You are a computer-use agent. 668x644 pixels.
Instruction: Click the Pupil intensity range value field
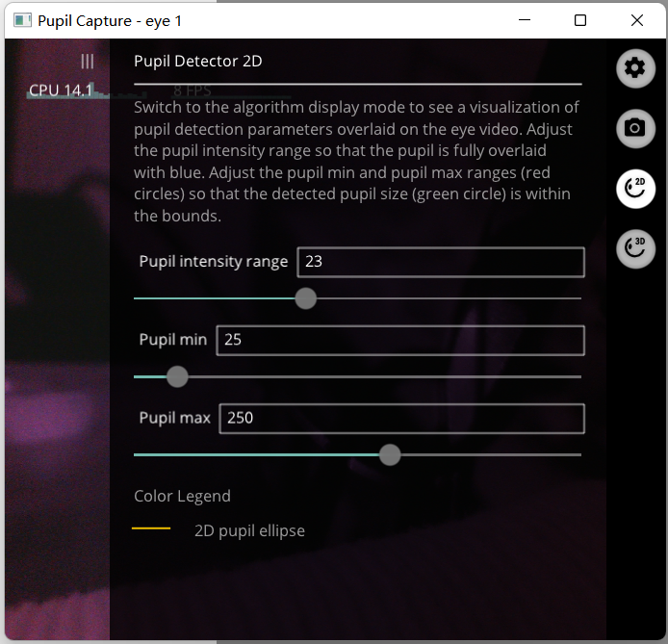point(441,262)
